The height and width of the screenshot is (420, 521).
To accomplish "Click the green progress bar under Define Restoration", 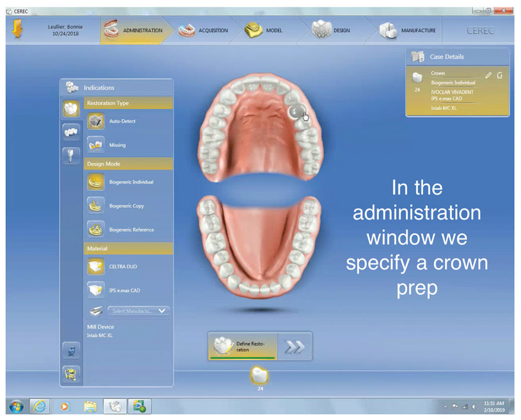I will 242,357.
